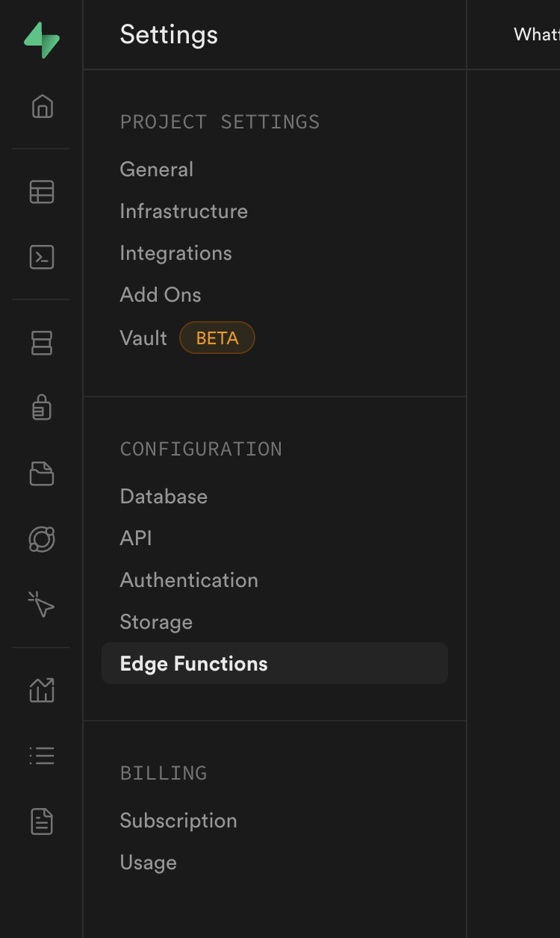Open the Logs list icon
The width and height of the screenshot is (560, 938).
pyautogui.click(x=42, y=756)
